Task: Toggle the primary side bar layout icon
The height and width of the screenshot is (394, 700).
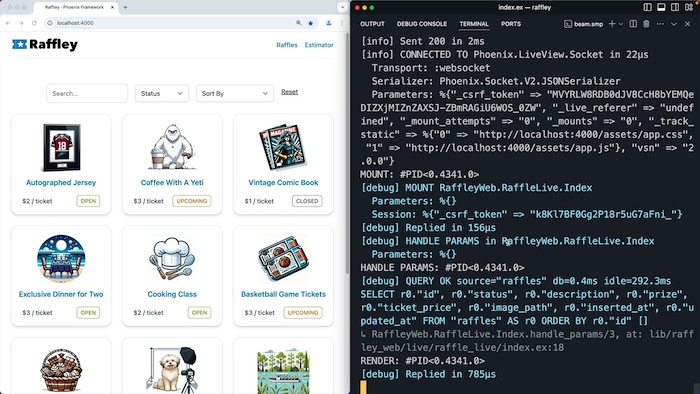Action: point(647,7)
